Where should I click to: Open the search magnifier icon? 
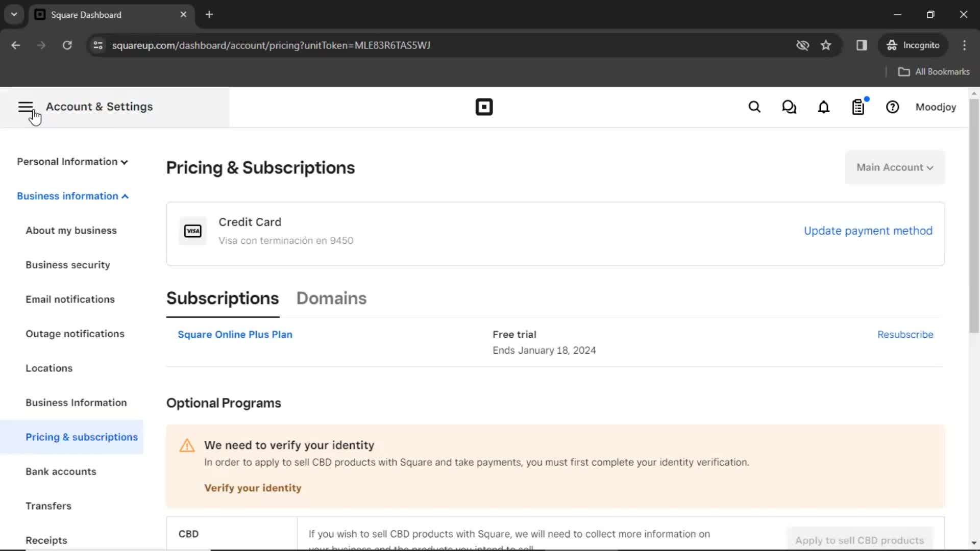[x=754, y=107]
